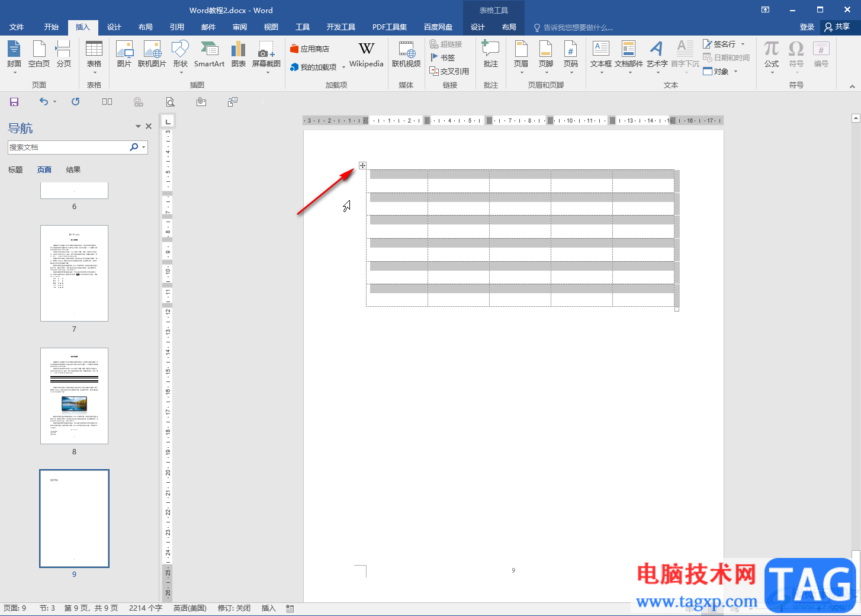Screen dimensions: 861x616
Task: Insert an online picture (联机图片)
Action: click(152, 54)
